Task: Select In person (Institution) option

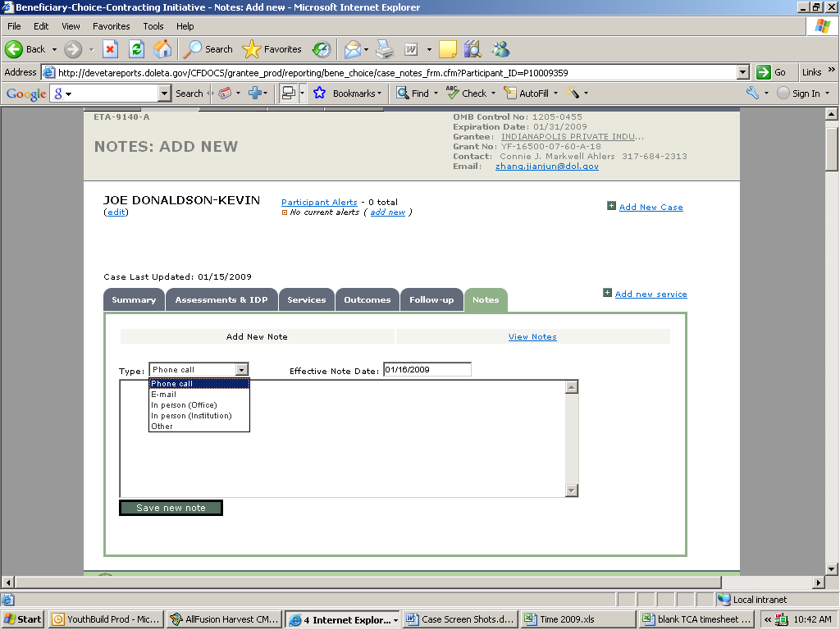Action: (x=199, y=416)
